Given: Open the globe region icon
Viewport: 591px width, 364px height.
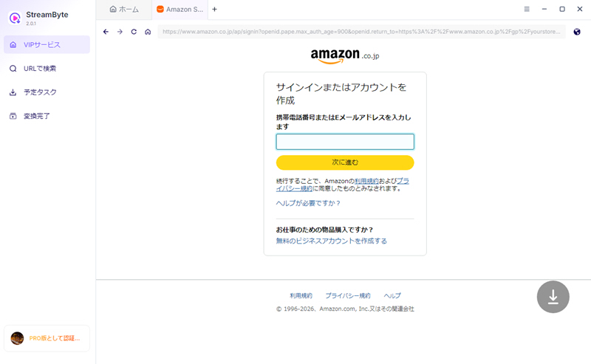Looking at the screenshot, I should (577, 32).
